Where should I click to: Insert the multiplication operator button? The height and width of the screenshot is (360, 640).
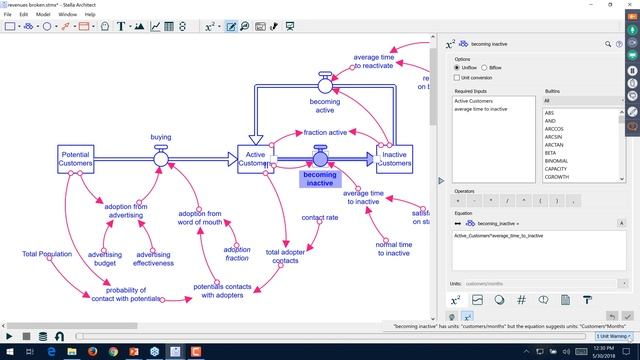[491, 200]
